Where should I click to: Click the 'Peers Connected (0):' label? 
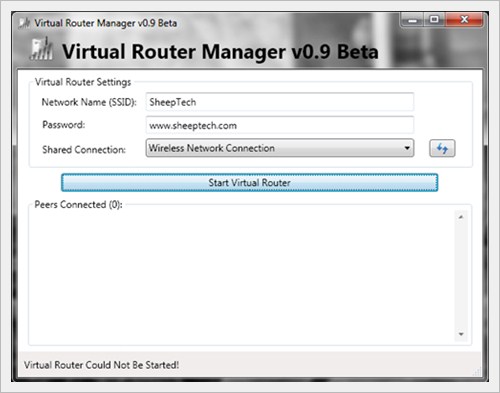pos(78,205)
